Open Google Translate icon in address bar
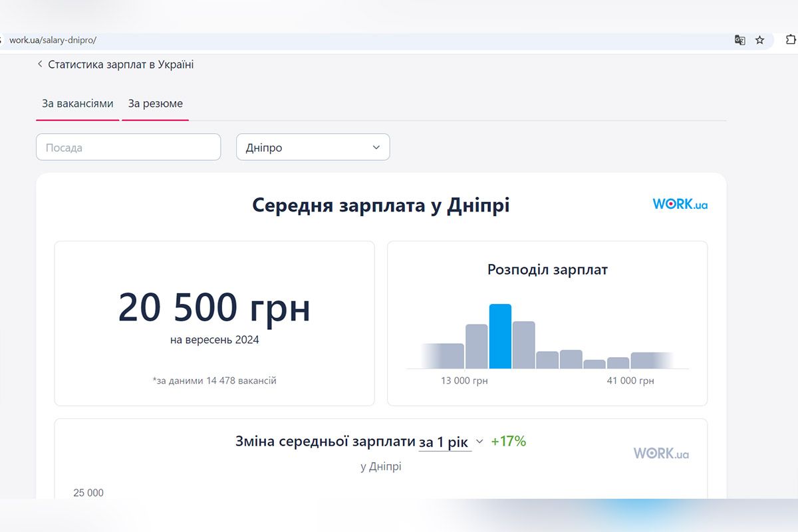This screenshot has width=798, height=532. pos(739,40)
